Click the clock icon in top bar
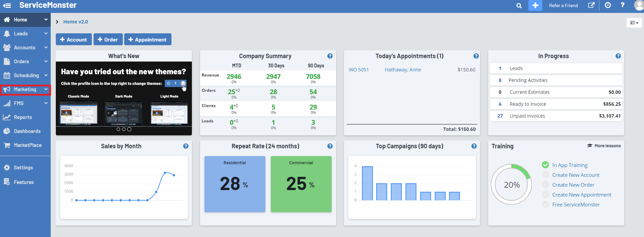The image size is (644, 237). pyautogui.click(x=608, y=5)
